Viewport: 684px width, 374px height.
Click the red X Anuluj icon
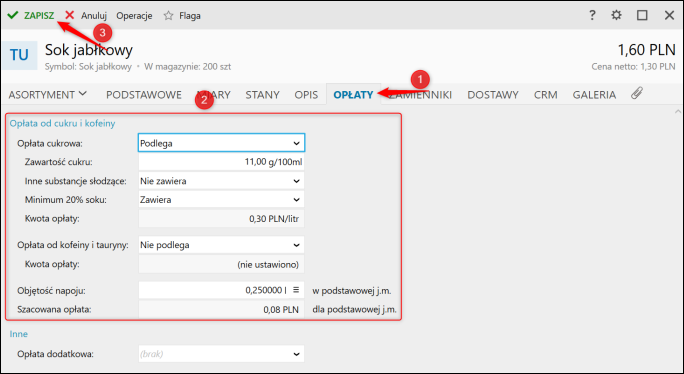pos(70,15)
